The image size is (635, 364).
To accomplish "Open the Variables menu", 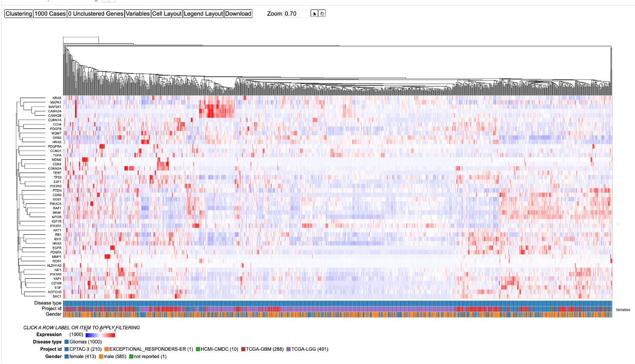I will 138,14.
